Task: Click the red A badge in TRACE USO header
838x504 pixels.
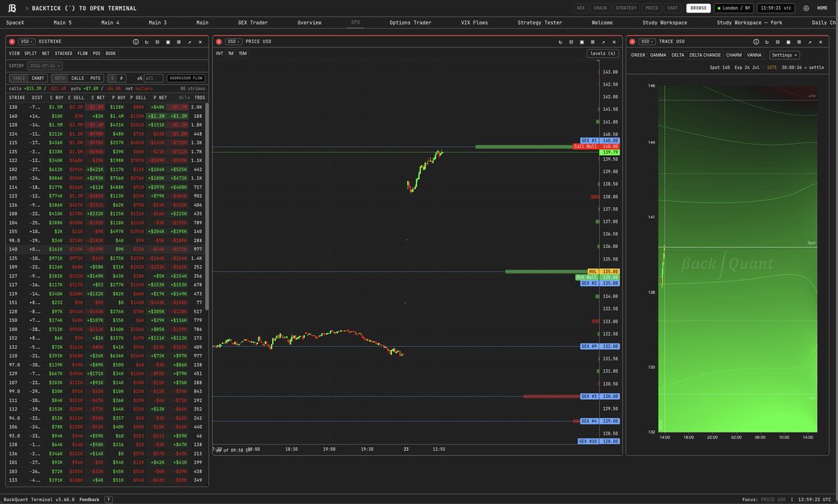Action: (632, 42)
